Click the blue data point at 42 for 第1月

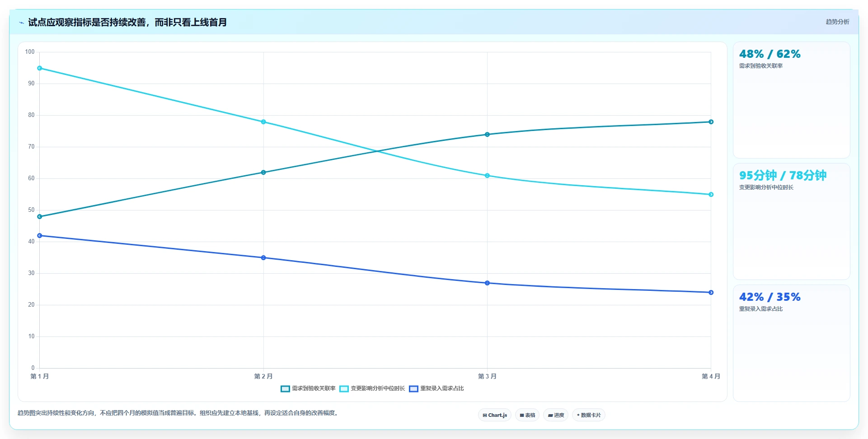point(40,236)
